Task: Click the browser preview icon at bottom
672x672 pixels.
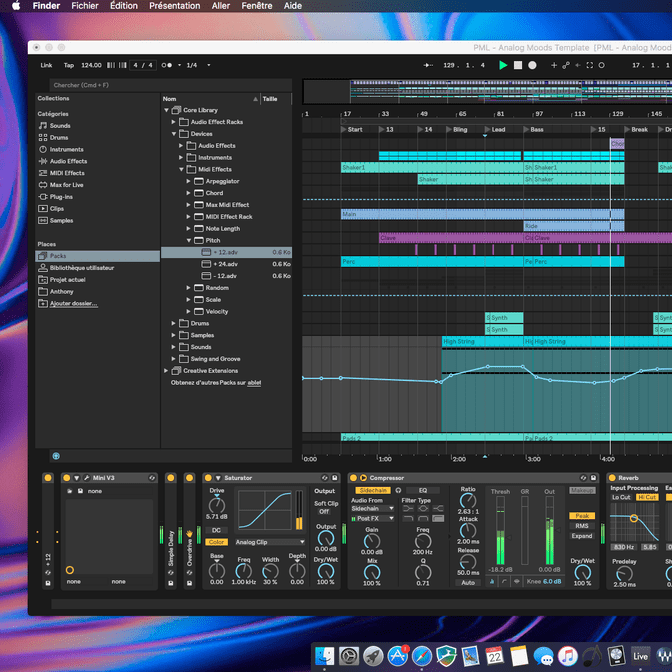Action: point(56,456)
